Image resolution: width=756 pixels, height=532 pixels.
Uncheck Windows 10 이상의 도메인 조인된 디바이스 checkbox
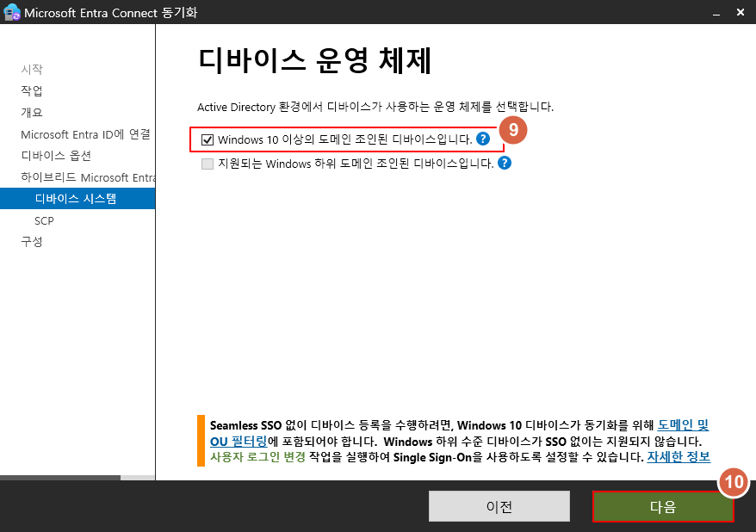[208, 139]
